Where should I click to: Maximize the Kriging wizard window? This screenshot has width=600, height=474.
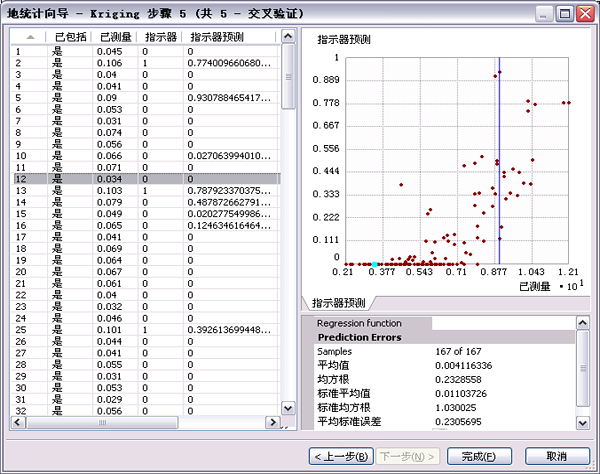tap(565, 14)
